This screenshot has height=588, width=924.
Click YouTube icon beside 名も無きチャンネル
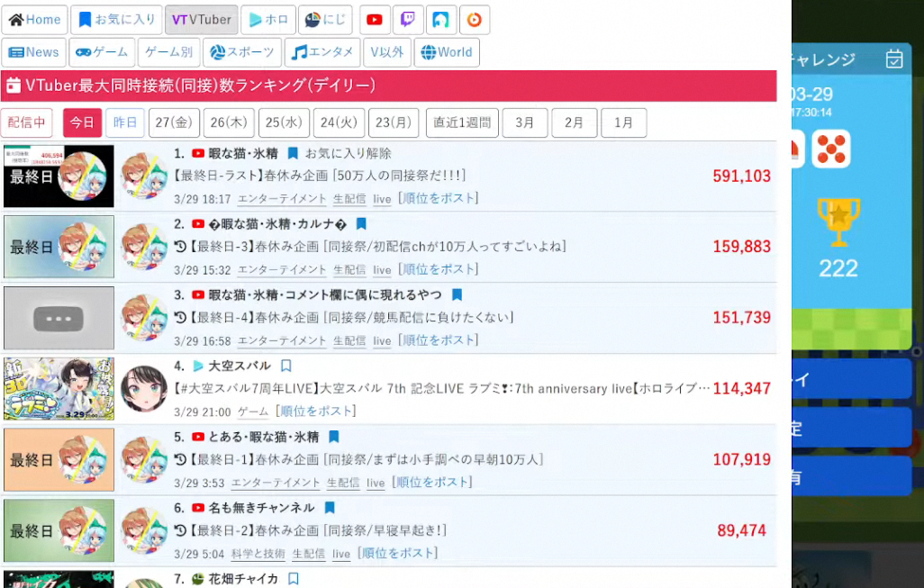tap(198, 508)
